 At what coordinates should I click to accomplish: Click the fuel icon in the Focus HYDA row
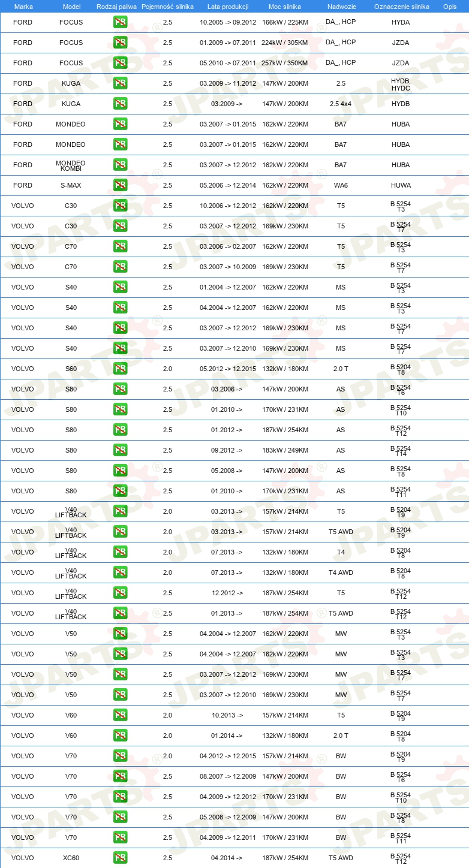coord(120,22)
